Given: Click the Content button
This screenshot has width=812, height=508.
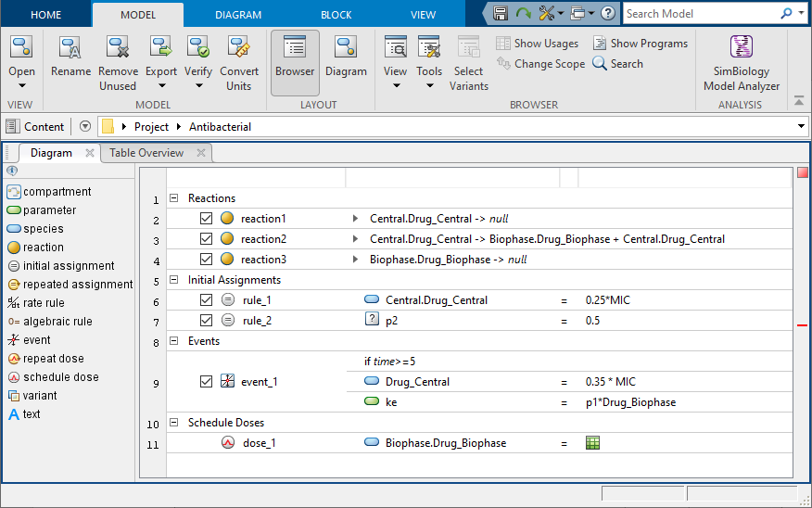Looking at the screenshot, I should [x=34, y=127].
